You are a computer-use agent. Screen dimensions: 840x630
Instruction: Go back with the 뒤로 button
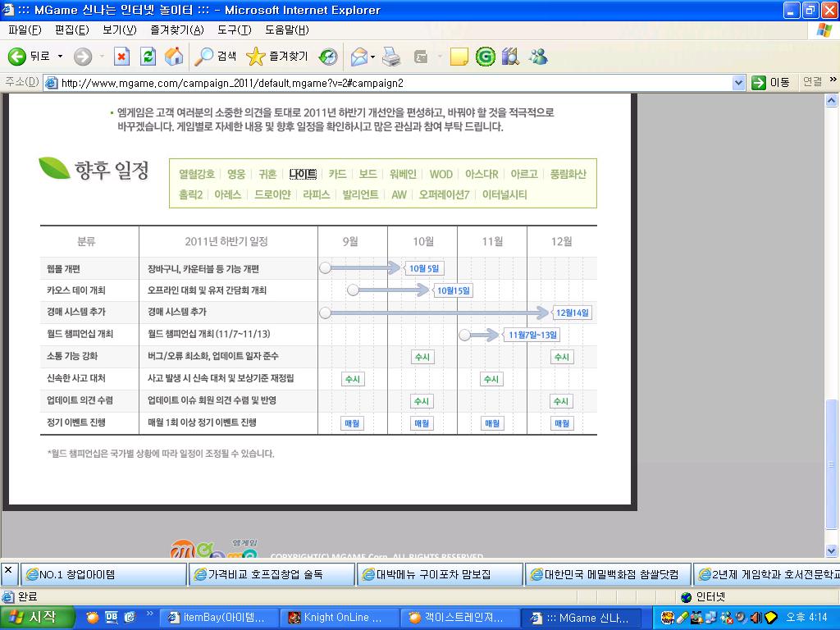point(29,57)
